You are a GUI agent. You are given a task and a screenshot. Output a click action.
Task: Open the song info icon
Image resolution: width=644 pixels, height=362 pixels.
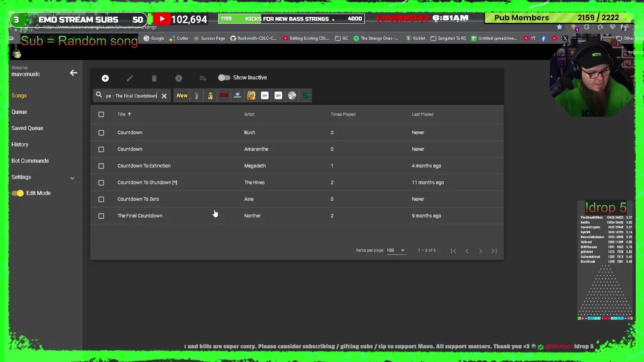pos(179,78)
